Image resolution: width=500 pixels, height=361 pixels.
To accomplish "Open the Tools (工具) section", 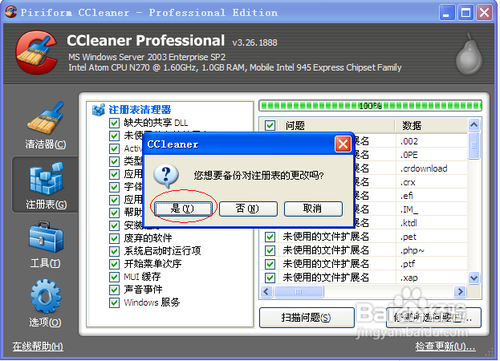I will click(x=46, y=244).
